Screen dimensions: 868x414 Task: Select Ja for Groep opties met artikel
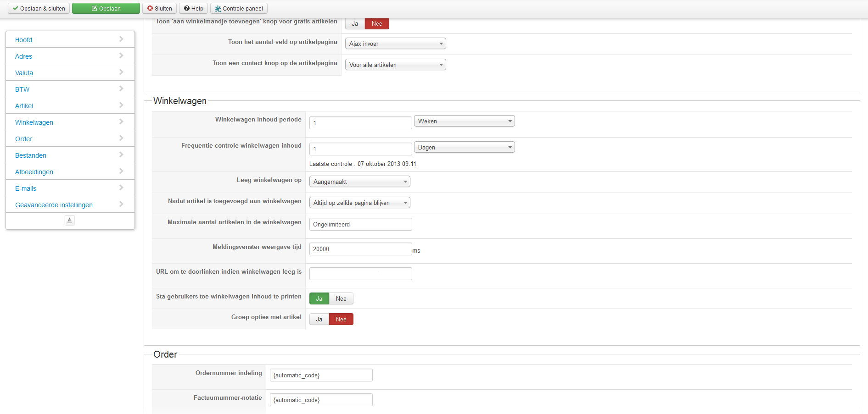[x=319, y=319]
